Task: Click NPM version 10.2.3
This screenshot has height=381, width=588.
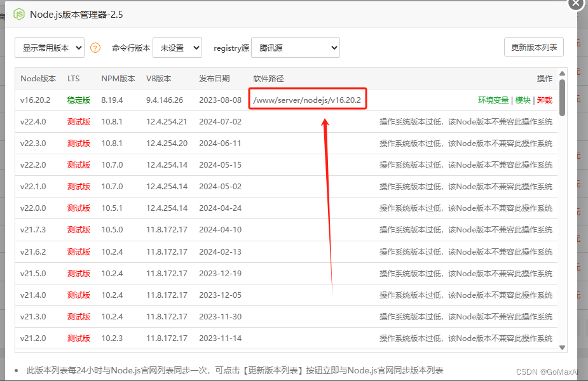Action: coord(112,338)
